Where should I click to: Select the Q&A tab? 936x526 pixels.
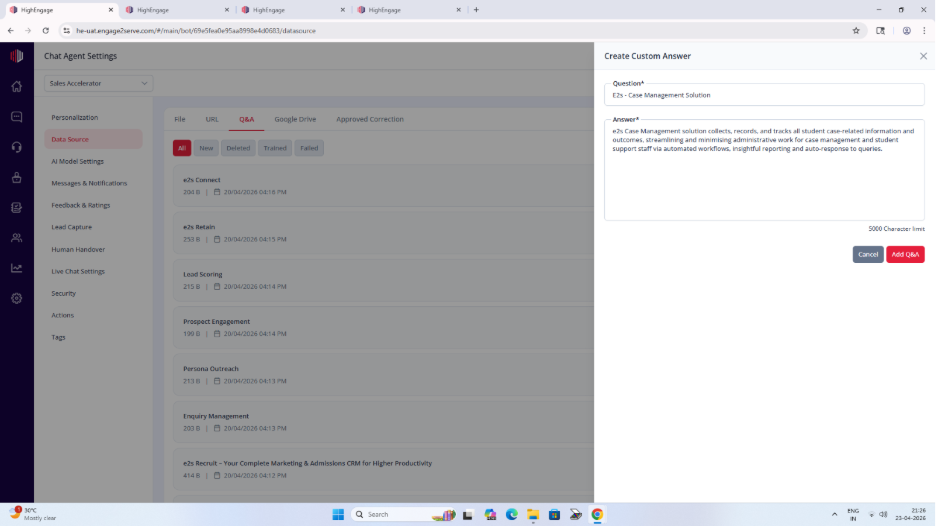(x=247, y=119)
